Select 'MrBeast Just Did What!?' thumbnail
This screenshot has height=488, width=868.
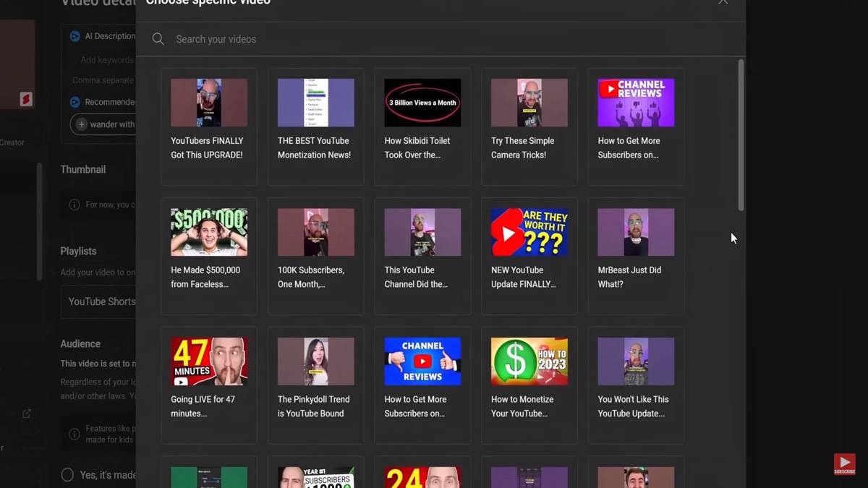[636, 232]
